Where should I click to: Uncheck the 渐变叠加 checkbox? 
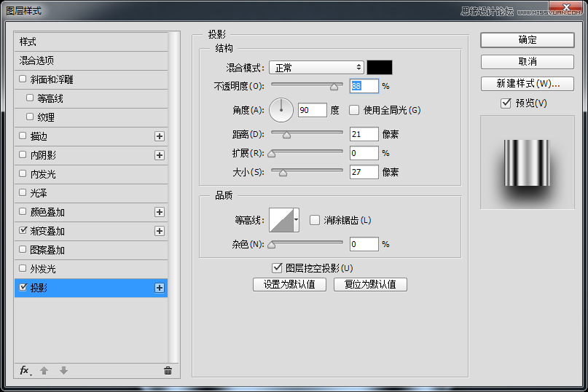(x=23, y=230)
